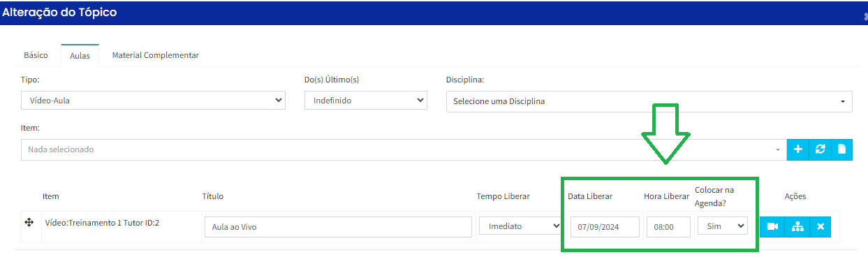Click the Data Liberar date field
Image resolution: width=868 pixels, height=264 pixels.
[x=605, y=227]
